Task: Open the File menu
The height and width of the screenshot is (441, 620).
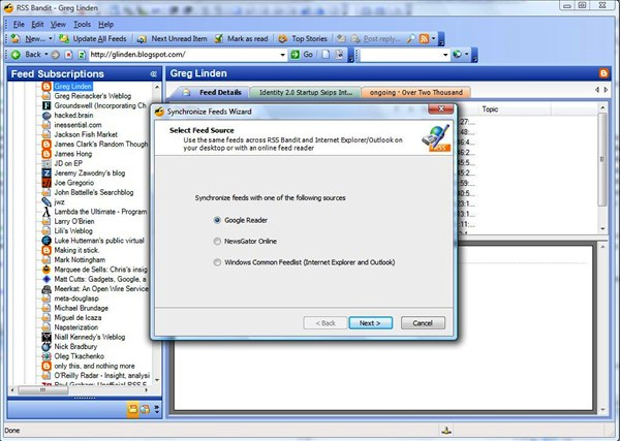Action: tap(19, 25)
